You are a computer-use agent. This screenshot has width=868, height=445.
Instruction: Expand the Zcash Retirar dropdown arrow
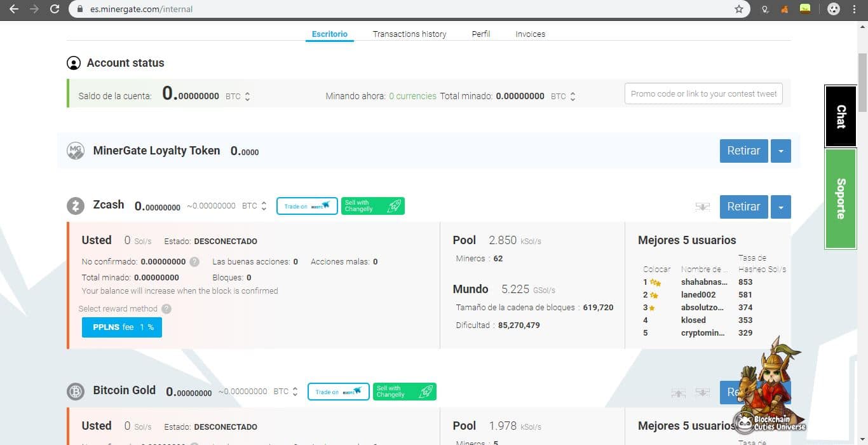[x=781, y=207]
